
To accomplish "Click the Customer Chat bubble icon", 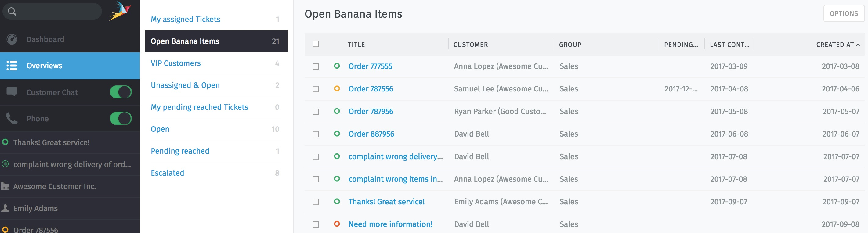I will pos(12,92).
